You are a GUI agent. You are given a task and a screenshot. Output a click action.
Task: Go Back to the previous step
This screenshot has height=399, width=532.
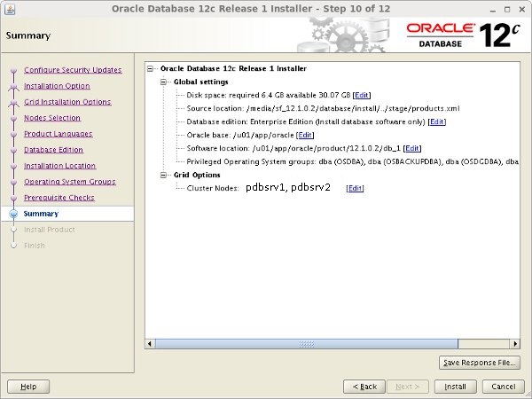(x=364, y=387)
